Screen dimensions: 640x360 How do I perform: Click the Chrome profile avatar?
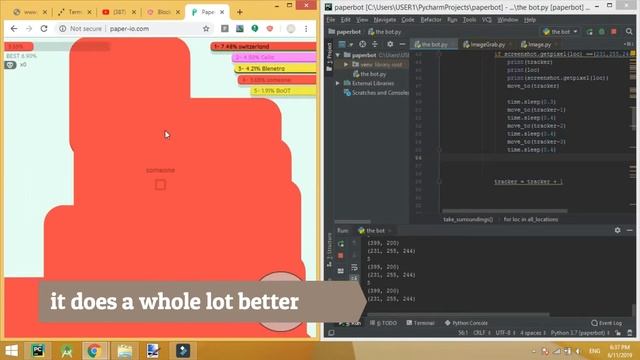tap(291, 29)
